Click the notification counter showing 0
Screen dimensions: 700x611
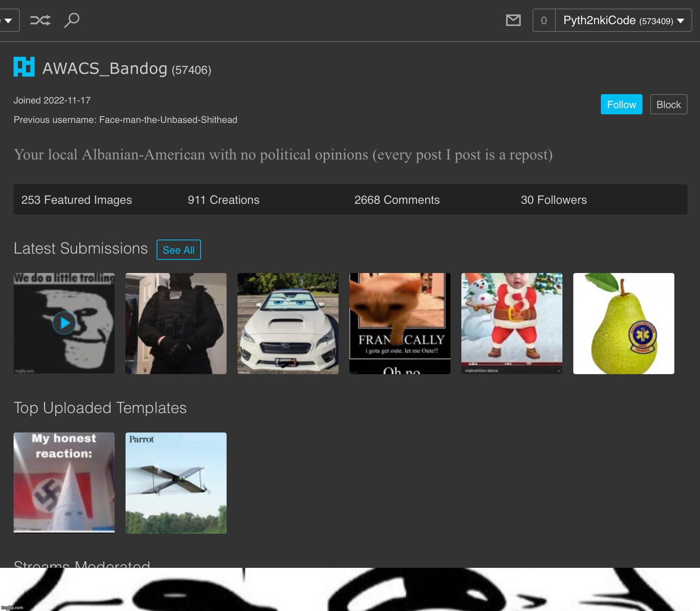pyautogui.click(x=544, y=21)
